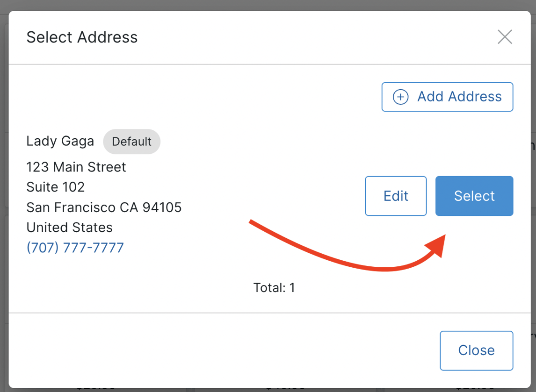Click the Add Address button
The image size is (536, 392).
click(x=447, y=96)
